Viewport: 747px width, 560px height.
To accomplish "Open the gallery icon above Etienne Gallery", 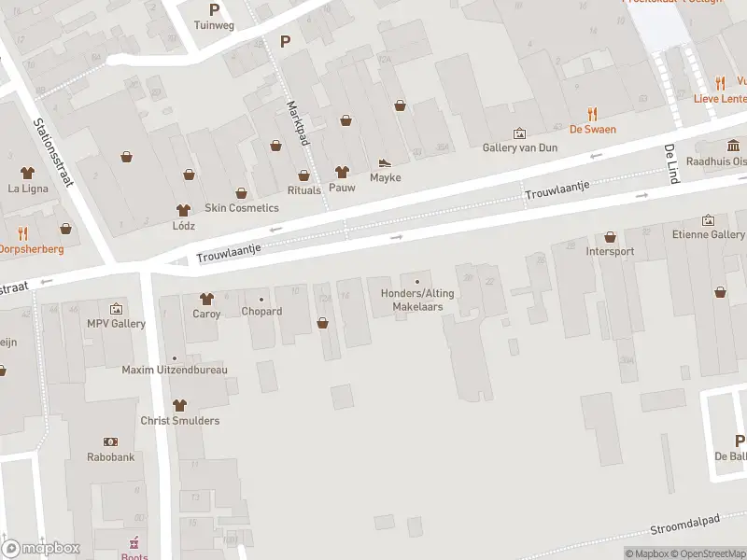I will (708, 220).
